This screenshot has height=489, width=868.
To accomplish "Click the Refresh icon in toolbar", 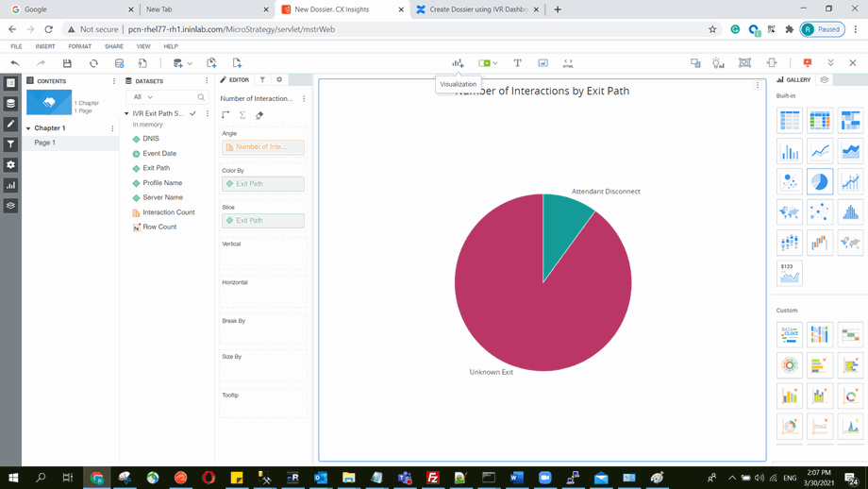I will (93, 63).
